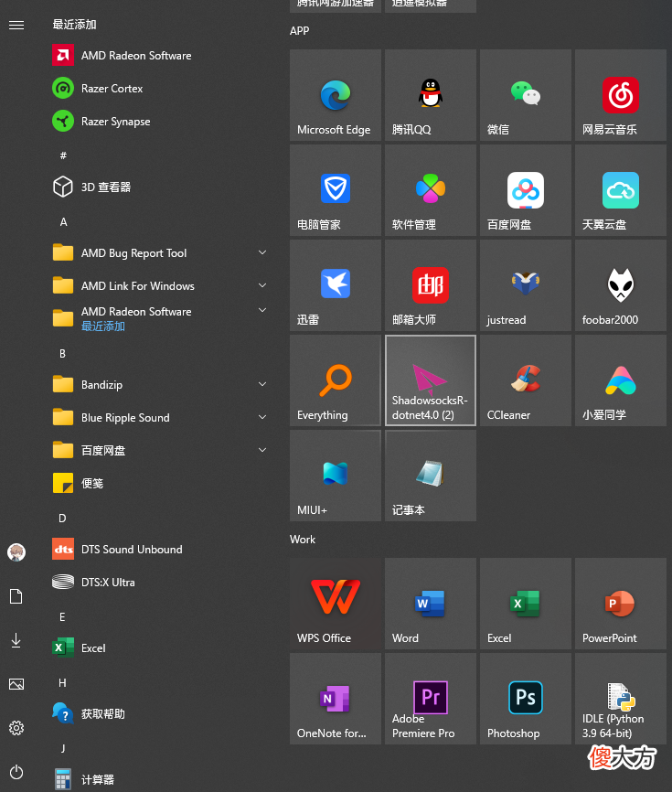Launch the Word tile
The width and height of the screenshot is (672, 792).
pyautogui.click(x=430, y=604)
